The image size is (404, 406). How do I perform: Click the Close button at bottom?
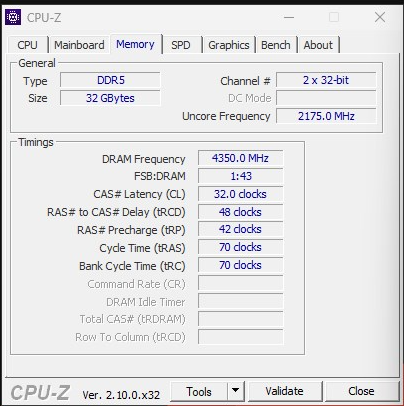point(361,391)
